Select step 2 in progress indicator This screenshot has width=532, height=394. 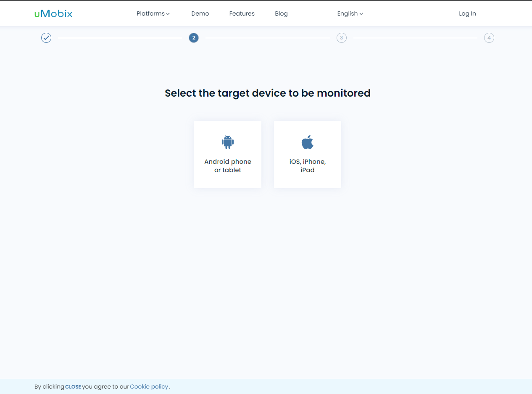[194, 38]
